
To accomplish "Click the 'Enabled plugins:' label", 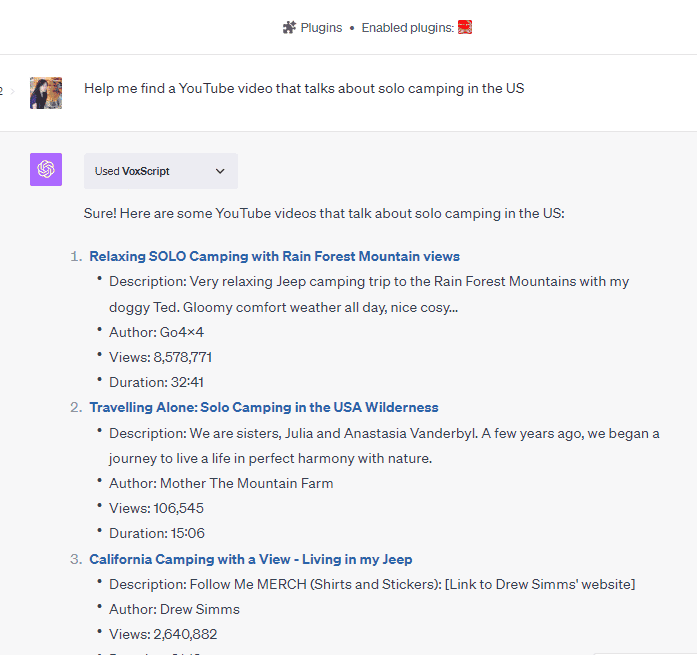I will 408,28.
